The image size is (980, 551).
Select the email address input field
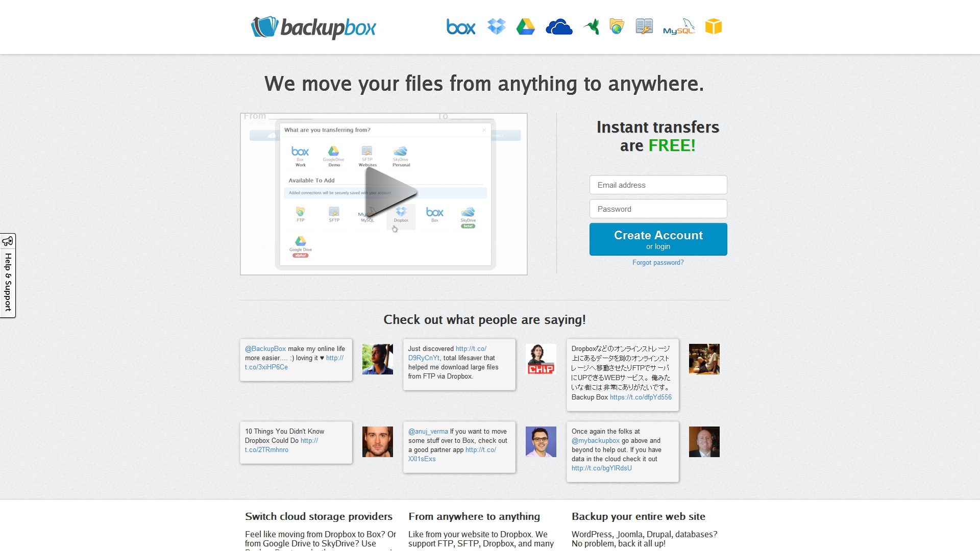(658, 185)
